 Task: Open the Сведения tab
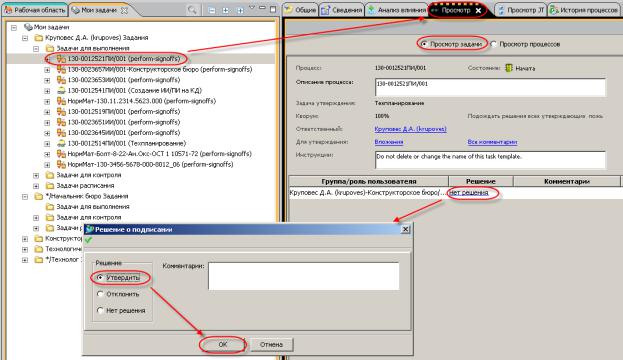(342, 10)
